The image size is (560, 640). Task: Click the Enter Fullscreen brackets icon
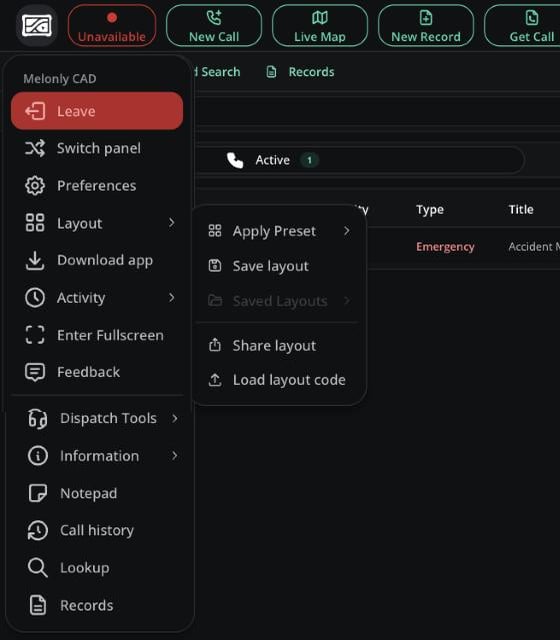35,335
